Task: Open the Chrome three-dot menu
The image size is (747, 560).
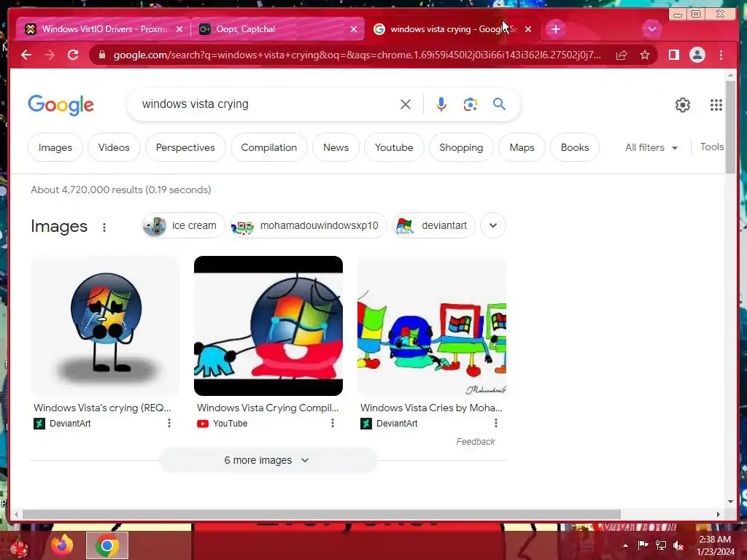Action: coord(721,55)
